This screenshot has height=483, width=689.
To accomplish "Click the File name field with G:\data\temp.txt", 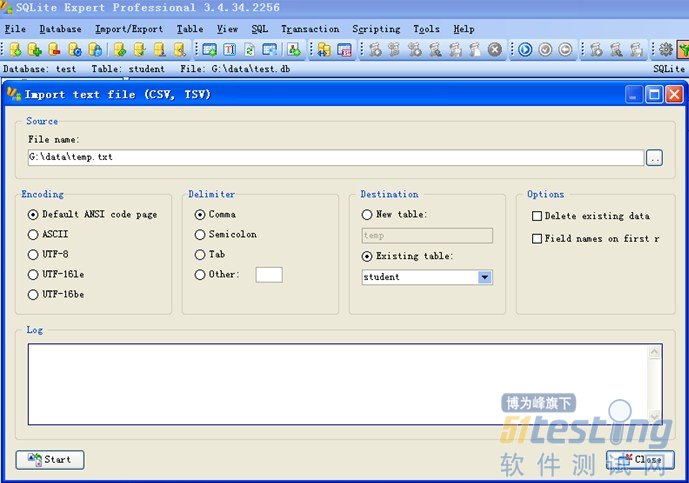I will (x=336, y=157).
